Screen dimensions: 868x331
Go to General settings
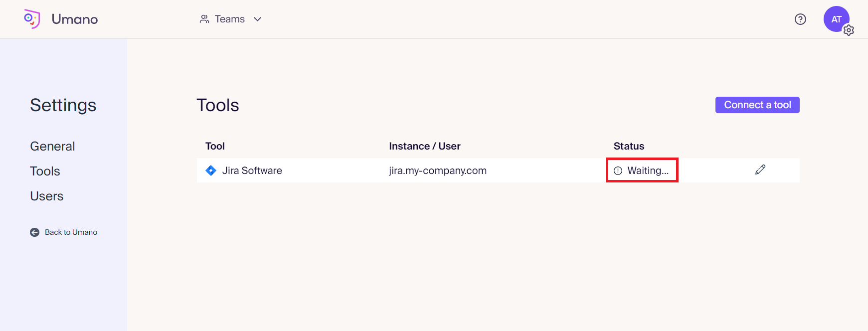click(x=52, y=146)
